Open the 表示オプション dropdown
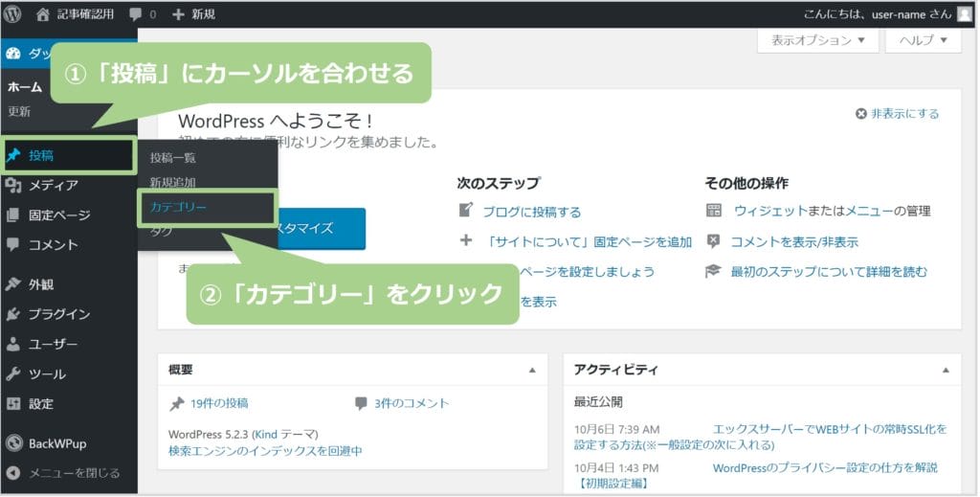The height and width of the screenshot is (497, 980). click(817, 40)
